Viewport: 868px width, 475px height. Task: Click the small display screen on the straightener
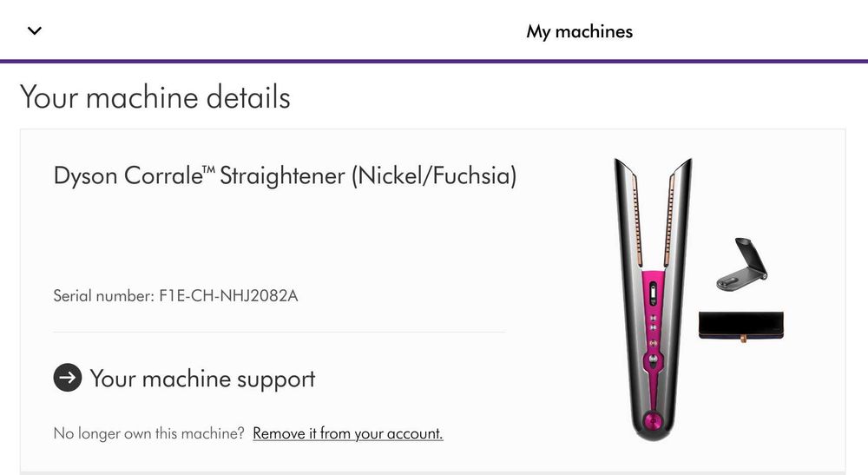(x=653, y=295)
